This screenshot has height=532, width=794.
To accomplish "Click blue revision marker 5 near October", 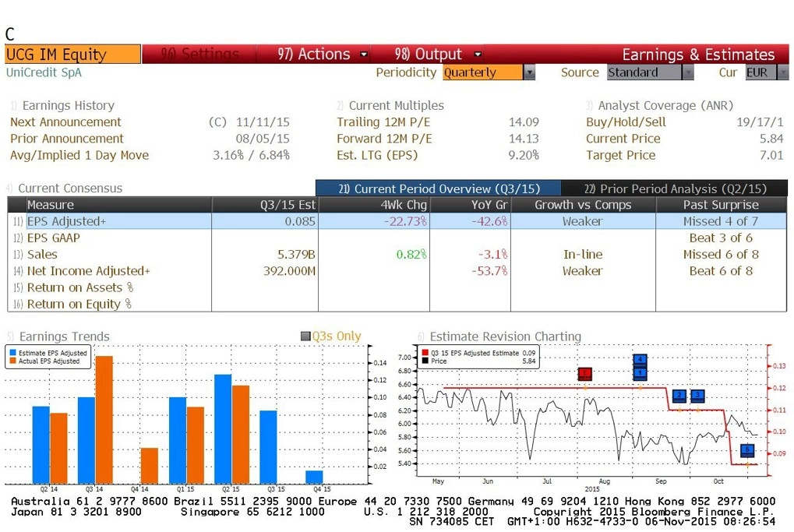I will point(747,450).
